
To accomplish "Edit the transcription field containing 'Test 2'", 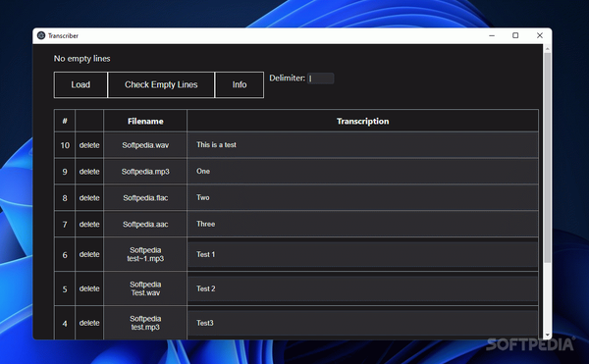I will (362, 288).
